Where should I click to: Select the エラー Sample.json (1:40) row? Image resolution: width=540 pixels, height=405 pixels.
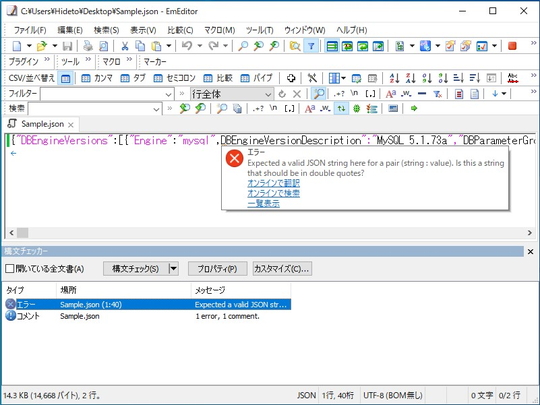(x=148, y=304)
